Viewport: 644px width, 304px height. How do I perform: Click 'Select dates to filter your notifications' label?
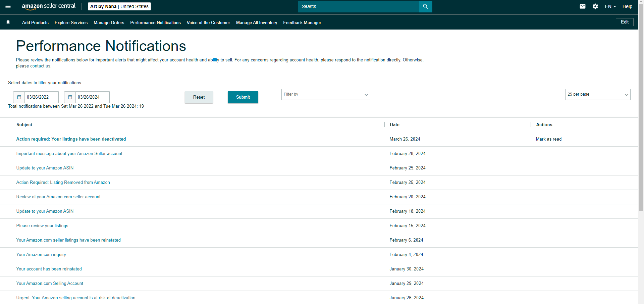(45, 83)
